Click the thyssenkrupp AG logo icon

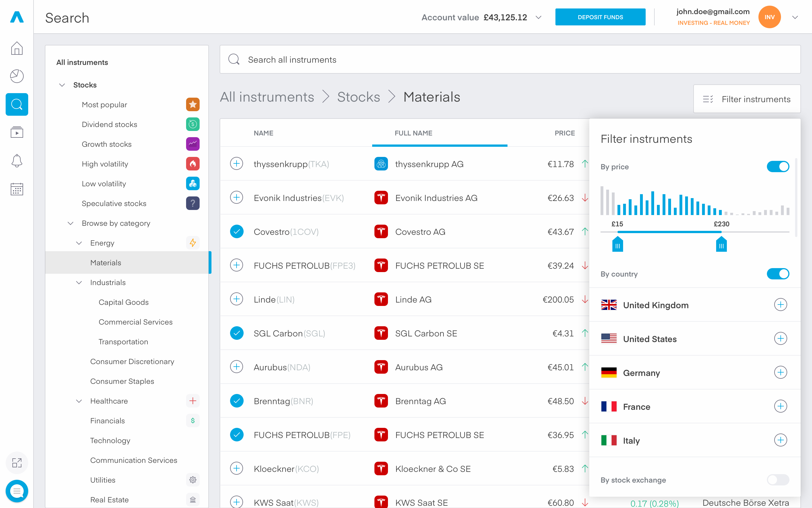click(x=381, y=164)
